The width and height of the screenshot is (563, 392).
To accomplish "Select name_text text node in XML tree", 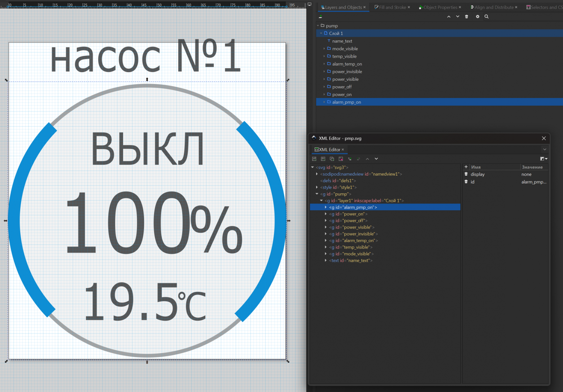I will (351, 260).
